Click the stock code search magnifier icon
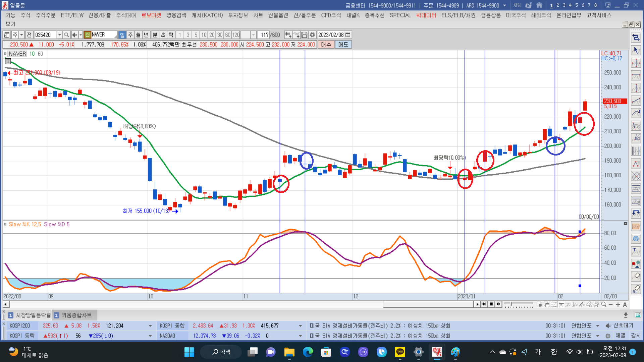The width and height of the screenshot is (644, 362). point(66,35)
